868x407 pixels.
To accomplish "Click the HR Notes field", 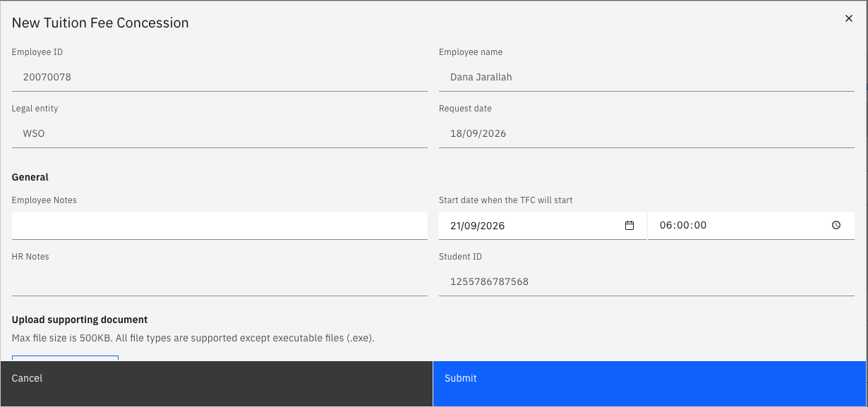I will [x=219, y=282].
